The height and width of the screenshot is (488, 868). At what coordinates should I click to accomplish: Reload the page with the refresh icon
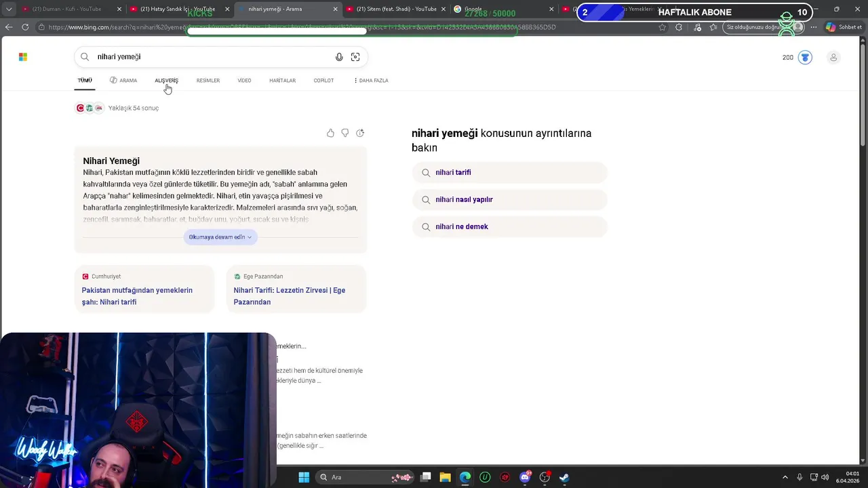tap(25, 27)
